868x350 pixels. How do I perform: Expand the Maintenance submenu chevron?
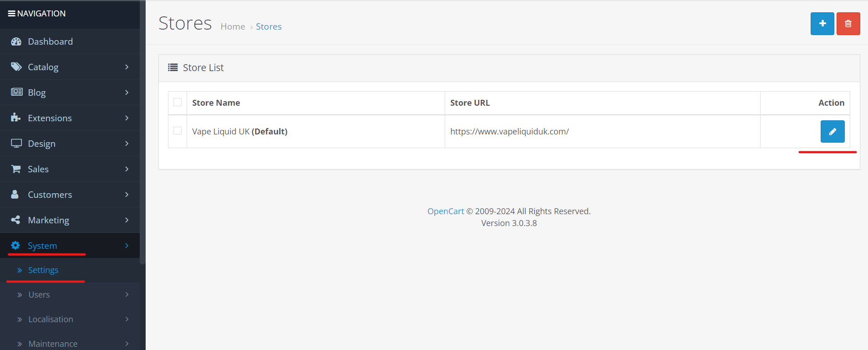127,344
